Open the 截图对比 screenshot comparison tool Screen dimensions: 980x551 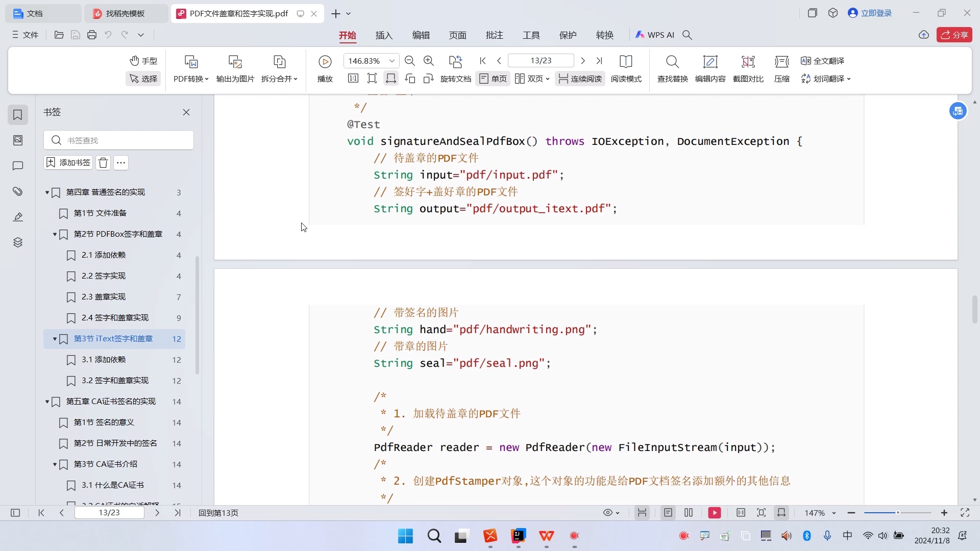pos(748,69)
